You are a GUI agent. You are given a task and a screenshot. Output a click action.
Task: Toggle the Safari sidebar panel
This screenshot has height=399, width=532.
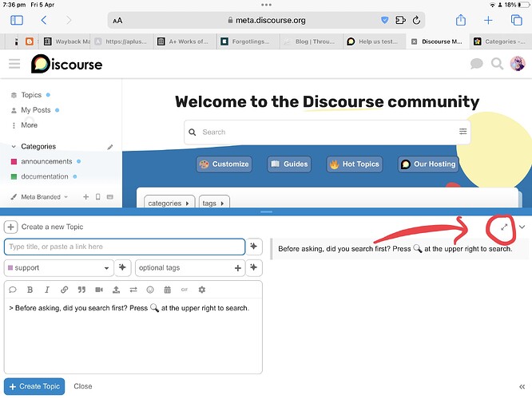[x=17, y=20]
